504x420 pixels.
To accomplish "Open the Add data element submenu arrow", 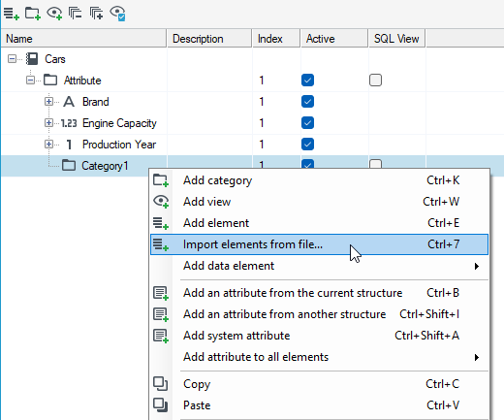I will click(x=477, y=266).
